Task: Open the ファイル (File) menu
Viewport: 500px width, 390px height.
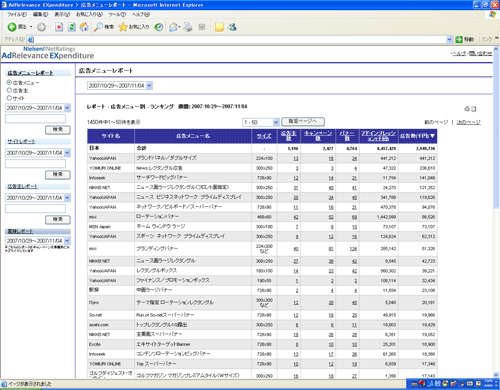Action: click(x=17, y=14)
